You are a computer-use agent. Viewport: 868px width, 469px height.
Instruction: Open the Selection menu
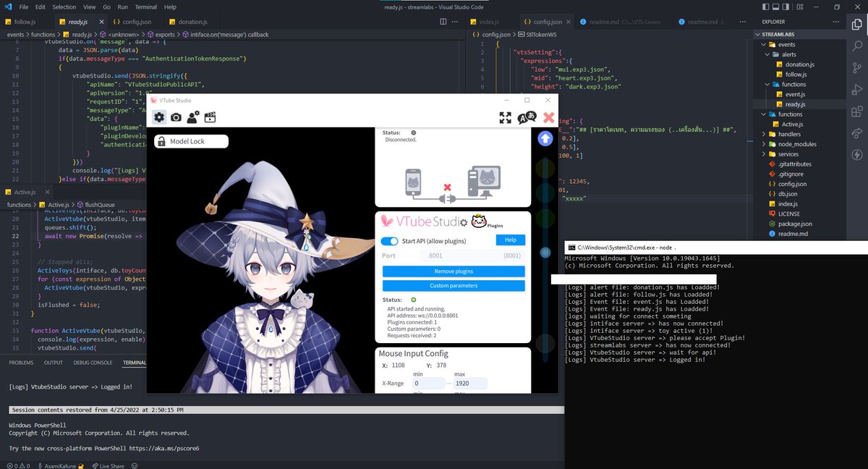point(64,7)
